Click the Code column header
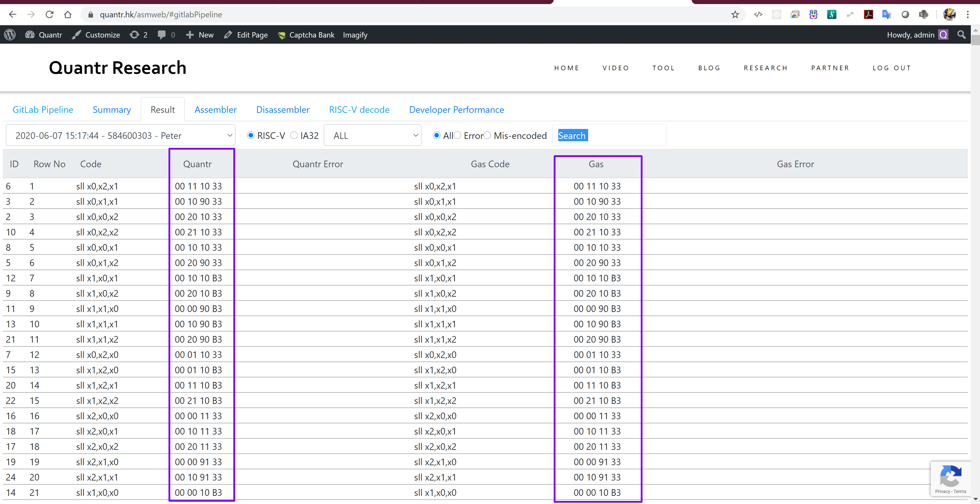This screenshot has width=980, height=504. coord(91,164)
